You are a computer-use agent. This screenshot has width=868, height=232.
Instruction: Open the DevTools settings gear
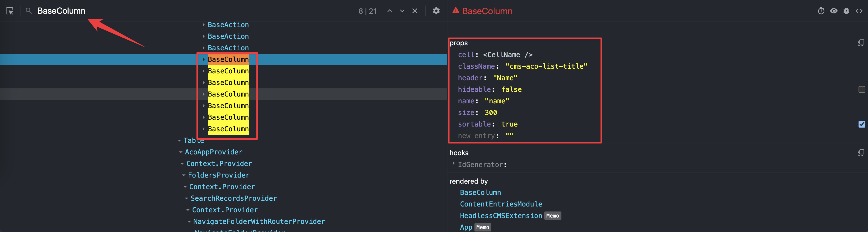coord(436,11)
